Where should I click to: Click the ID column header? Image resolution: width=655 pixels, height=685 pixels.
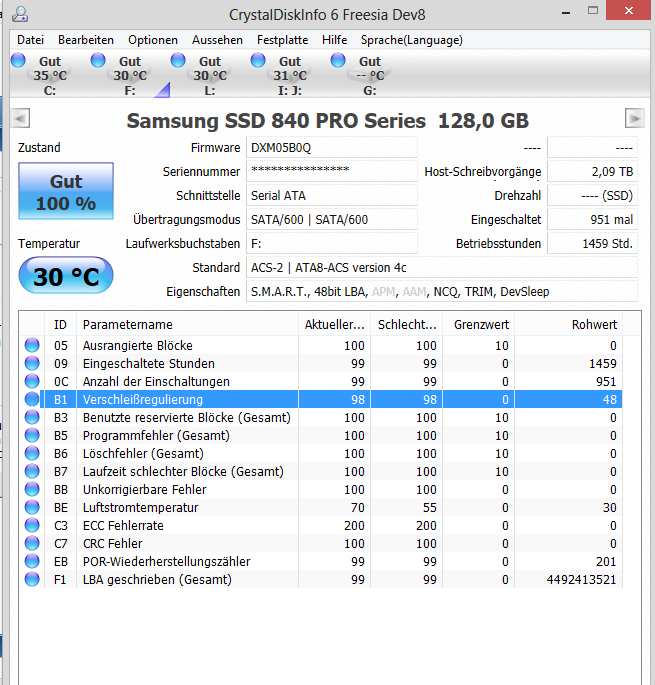coord(60,325)
